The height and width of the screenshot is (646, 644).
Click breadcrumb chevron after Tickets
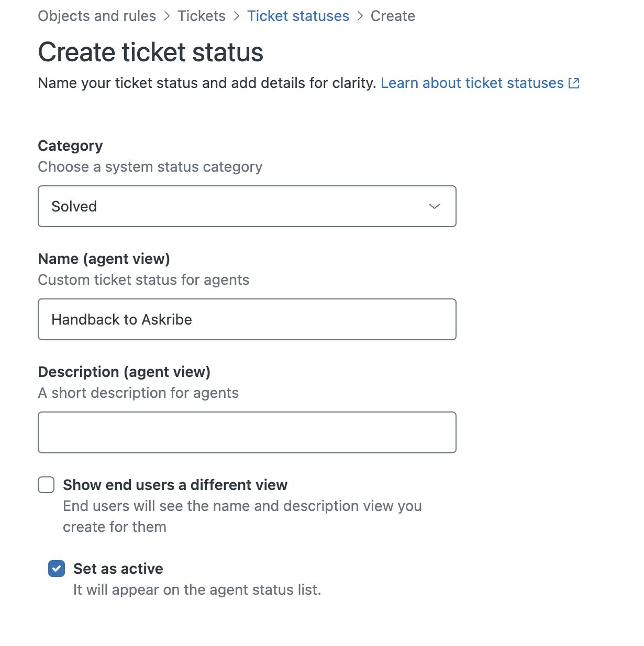tap(237, 16)
